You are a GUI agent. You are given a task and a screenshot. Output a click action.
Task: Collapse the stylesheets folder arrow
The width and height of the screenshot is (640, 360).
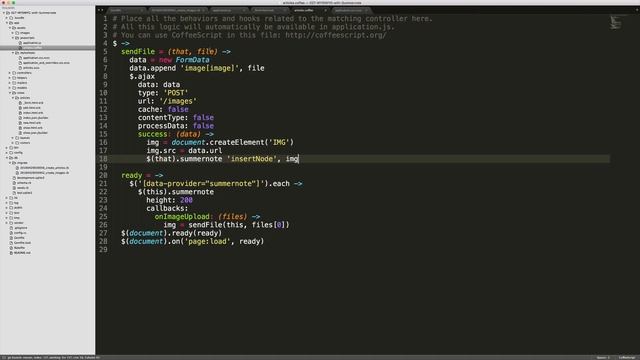13,53
